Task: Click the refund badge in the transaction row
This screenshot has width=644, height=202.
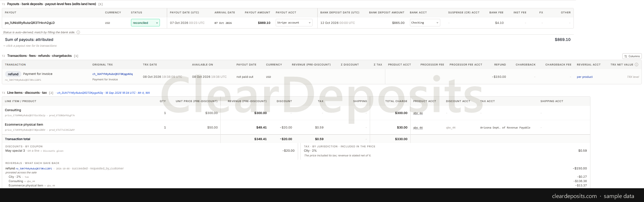Action: click(13, 74)
